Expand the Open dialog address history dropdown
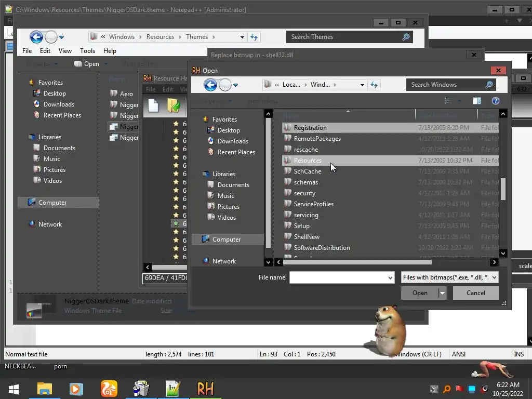532x399 pixels. 362,85
